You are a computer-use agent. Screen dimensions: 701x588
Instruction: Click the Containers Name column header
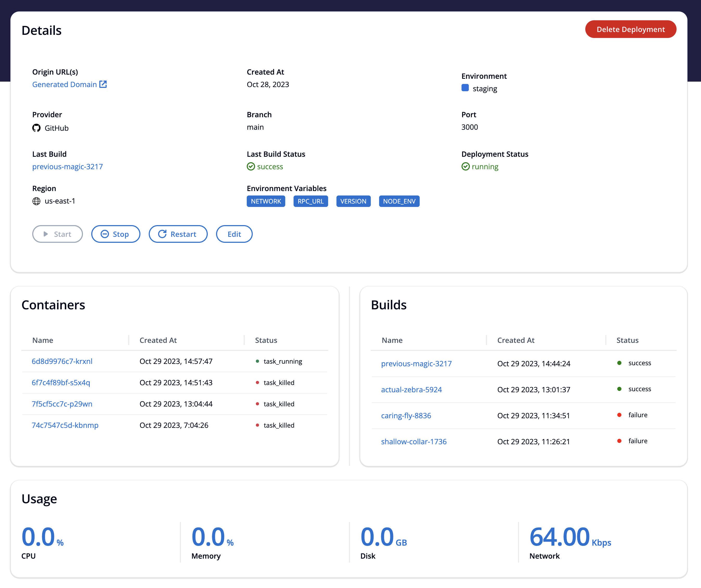point(43,340)
